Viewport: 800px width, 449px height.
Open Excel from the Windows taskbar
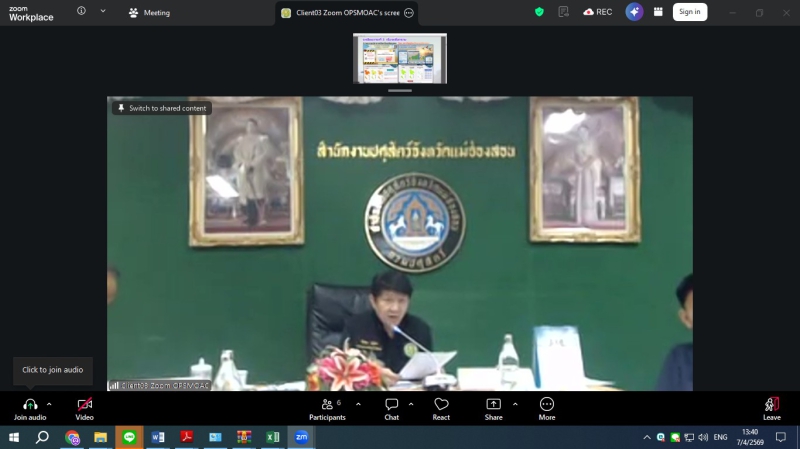pos(272,437)
